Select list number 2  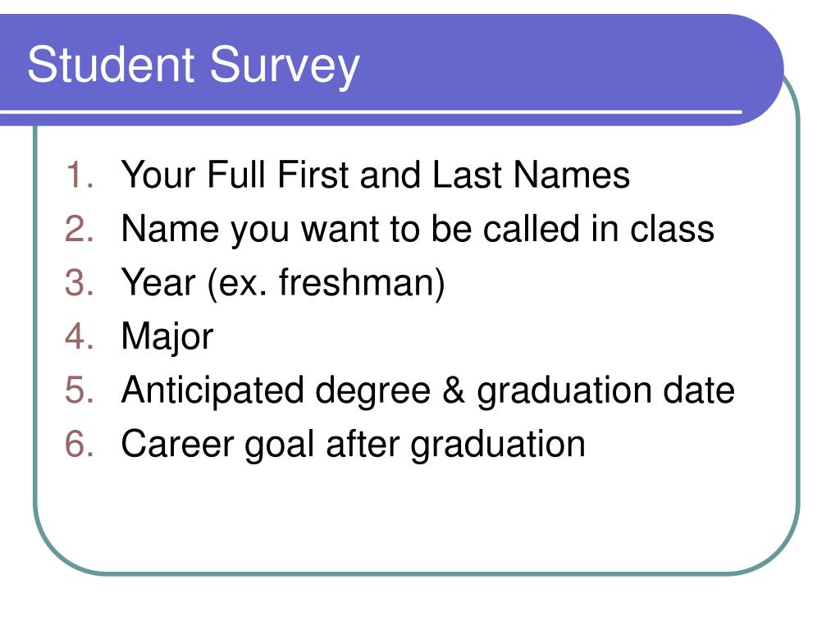pos(80,229)
